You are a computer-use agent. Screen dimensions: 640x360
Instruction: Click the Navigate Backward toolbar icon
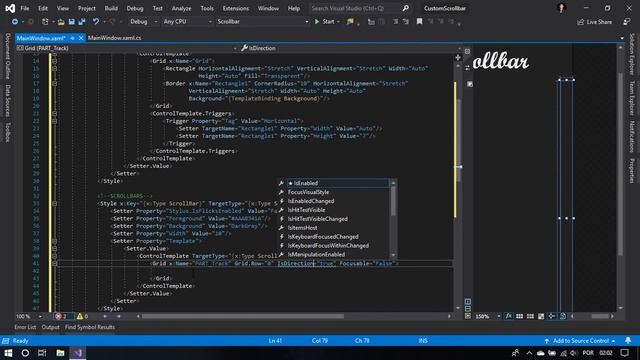coord(15,22)
